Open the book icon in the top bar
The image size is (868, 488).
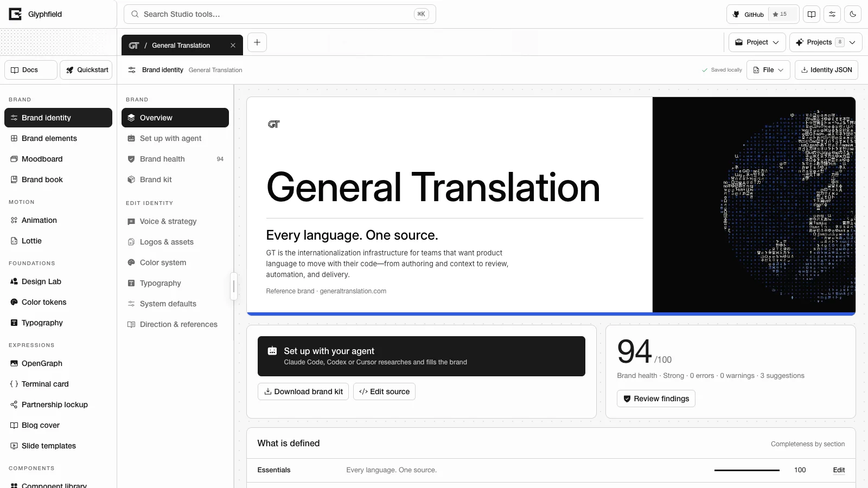(x=812, y=14)
